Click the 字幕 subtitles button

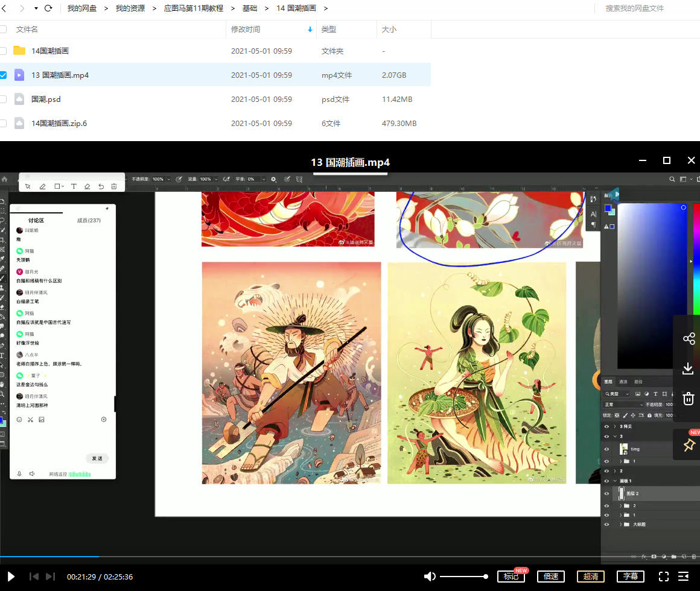(x=631, y=577)
